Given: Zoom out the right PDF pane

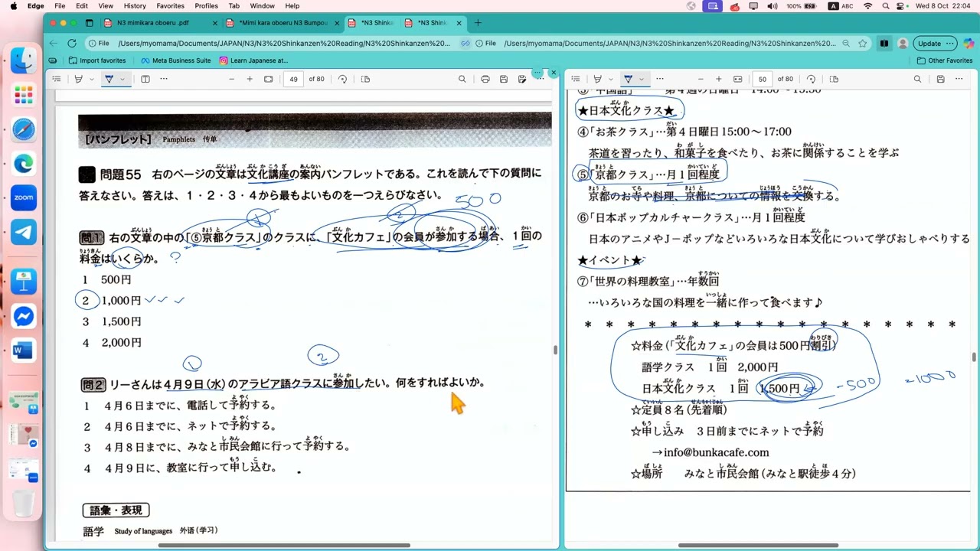Looking at the screenshot, I should pyautogui.click(x=701, y=79).
